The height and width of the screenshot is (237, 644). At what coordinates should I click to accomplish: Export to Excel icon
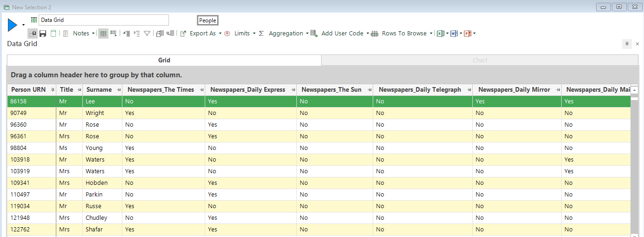(x=441, y=34)
